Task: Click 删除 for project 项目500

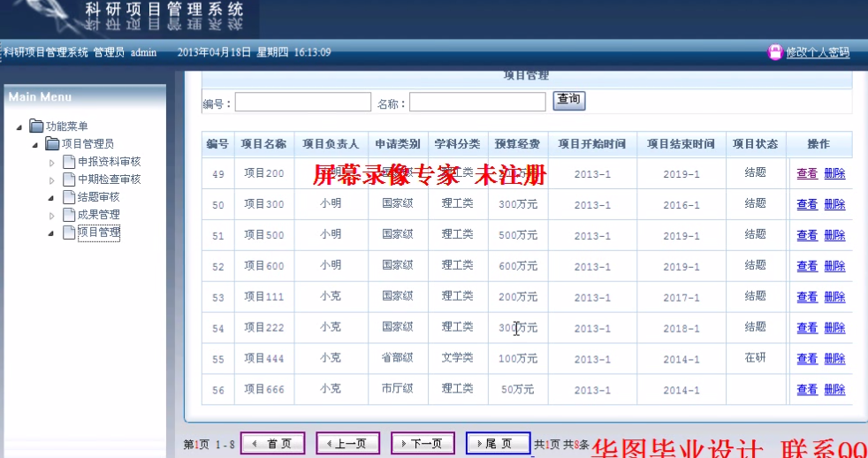Action: pyautogui.click(x=834, y=235)
